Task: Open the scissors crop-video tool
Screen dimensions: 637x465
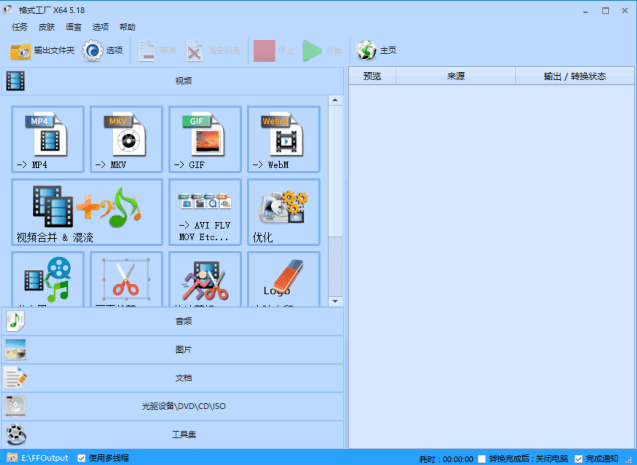Action: (x=126, y=279)
